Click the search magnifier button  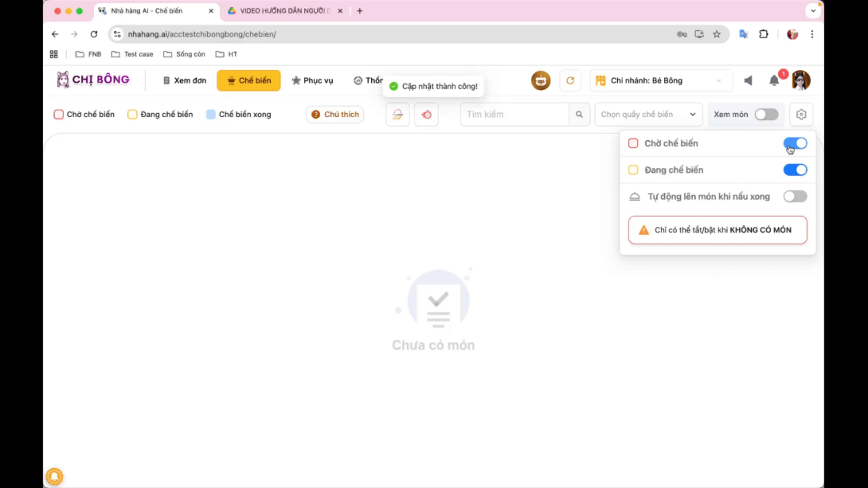point(580,115)
